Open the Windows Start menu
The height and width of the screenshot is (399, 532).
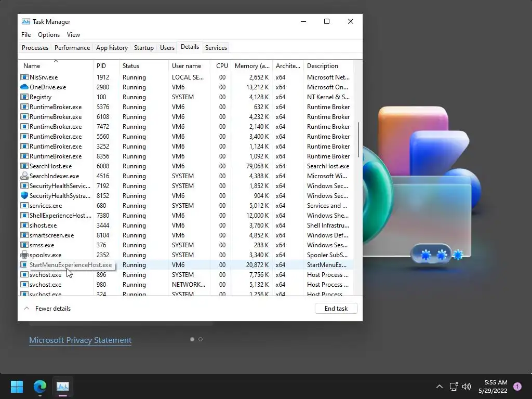(17, 387)
